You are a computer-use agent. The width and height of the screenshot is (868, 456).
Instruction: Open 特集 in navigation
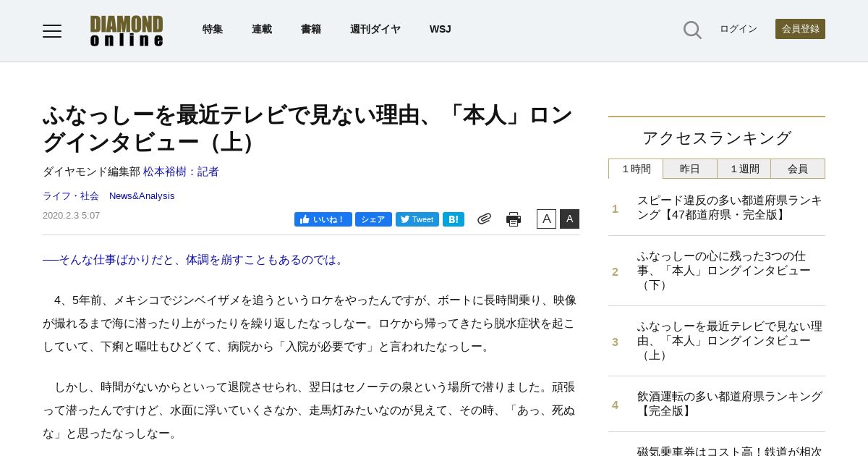(213, 29)
